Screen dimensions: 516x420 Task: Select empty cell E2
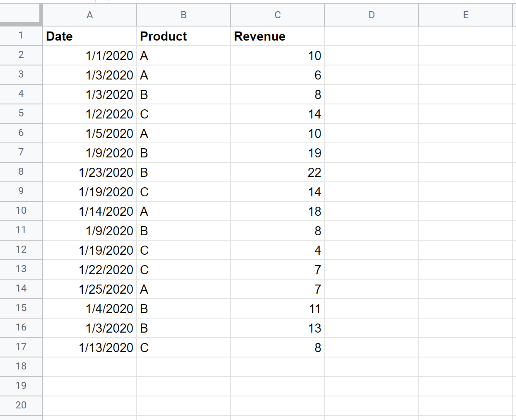point(465,56)
